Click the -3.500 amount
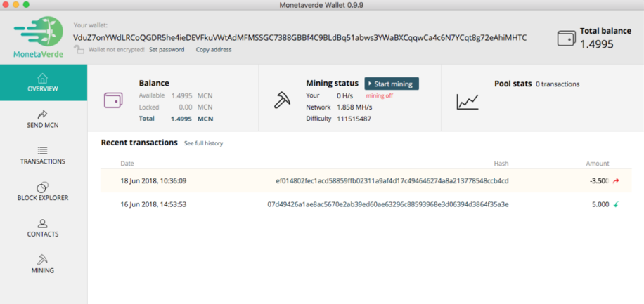644x304 pixels. click(x=599, y=181)
